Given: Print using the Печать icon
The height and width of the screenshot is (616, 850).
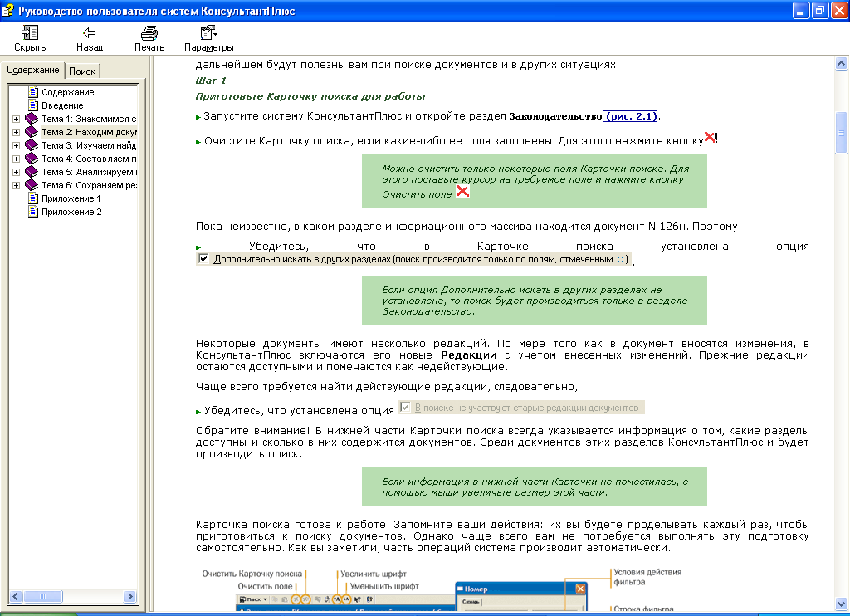Looking at the screenshot, I should (149, 33).
